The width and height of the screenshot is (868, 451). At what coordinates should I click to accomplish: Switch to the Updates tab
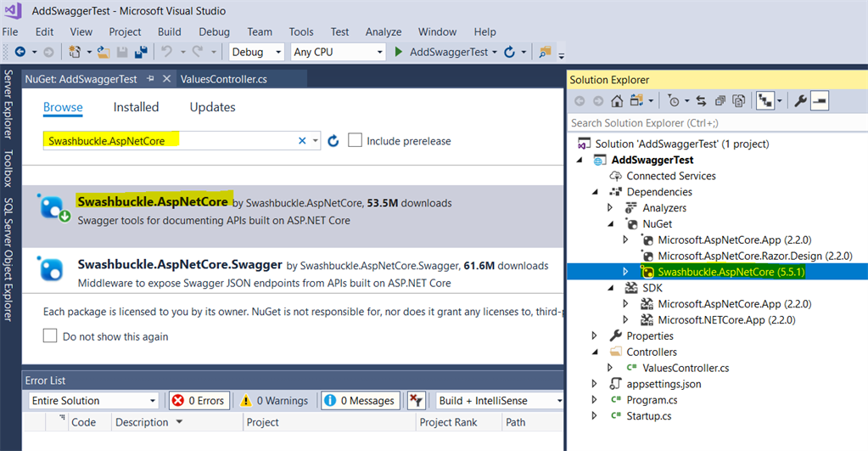213,107
